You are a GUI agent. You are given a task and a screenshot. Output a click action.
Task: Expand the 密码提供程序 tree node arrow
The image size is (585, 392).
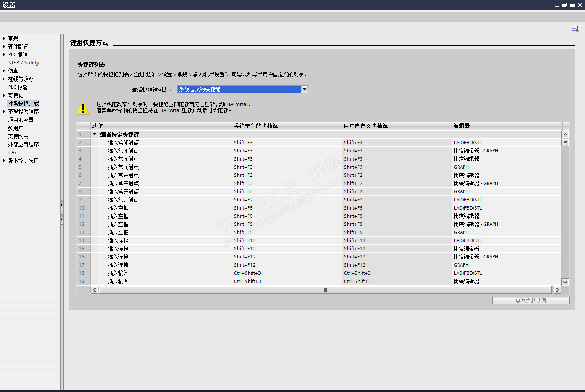point(4,112)
